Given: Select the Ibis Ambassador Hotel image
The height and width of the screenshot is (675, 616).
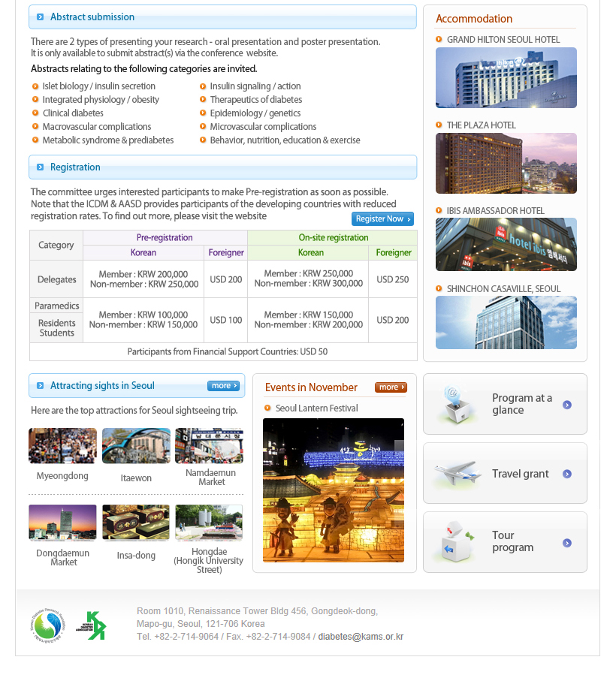Looking at the screenshot, I should pyautogui.click(x=506, y=245).
